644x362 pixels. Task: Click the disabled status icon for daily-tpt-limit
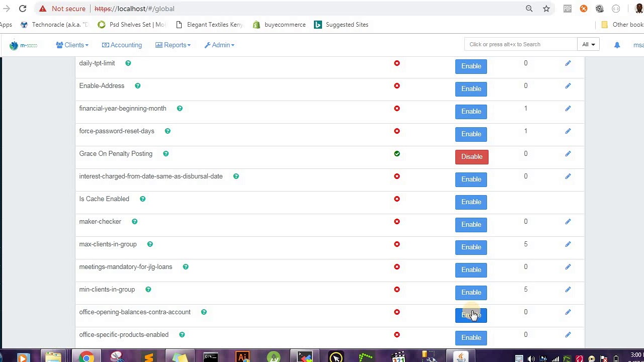pos(397,63)
